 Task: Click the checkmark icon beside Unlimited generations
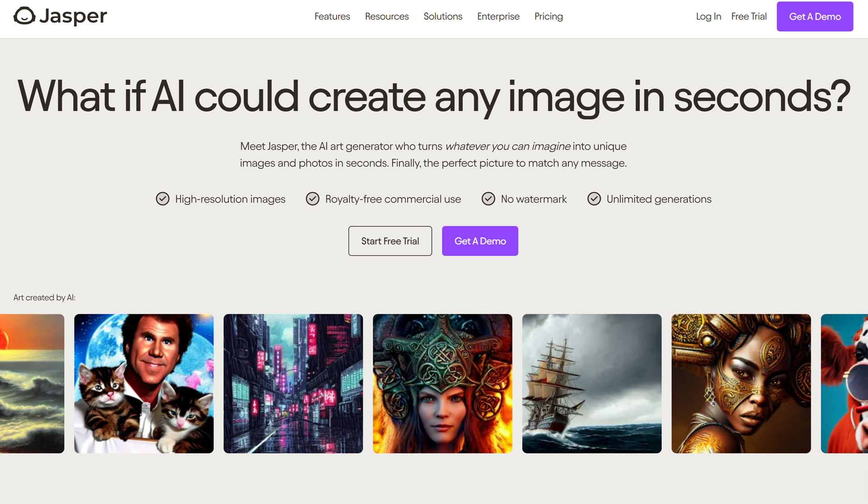pyautogui.click(x=594, y=199)
